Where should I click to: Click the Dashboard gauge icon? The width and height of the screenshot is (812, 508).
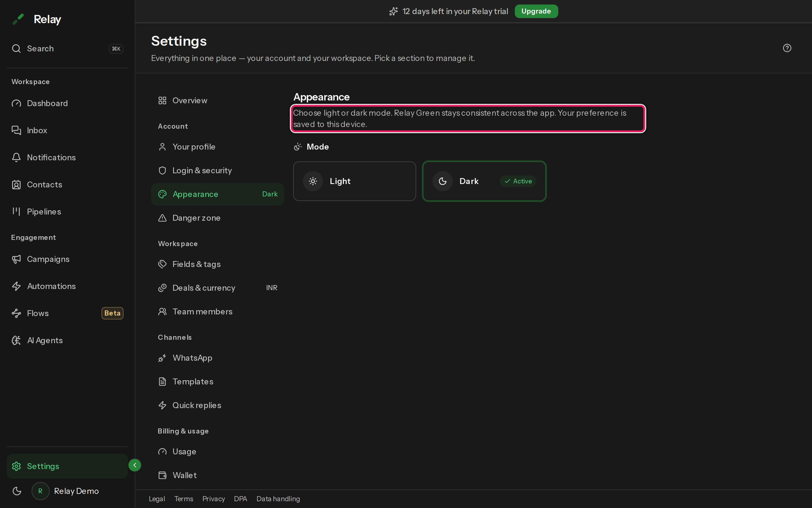coord(16,103)
